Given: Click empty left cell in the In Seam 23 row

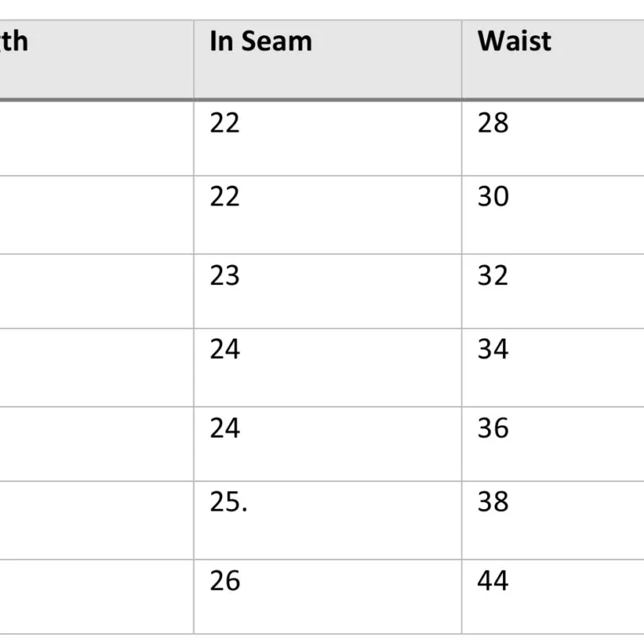Looking at the screenshot, I should click(x=96, y=291).
